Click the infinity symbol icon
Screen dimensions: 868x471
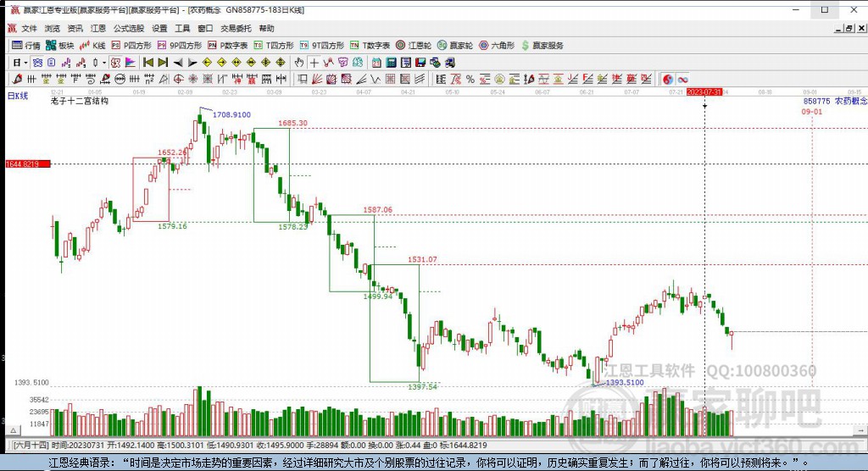click(x=683, y=79)
